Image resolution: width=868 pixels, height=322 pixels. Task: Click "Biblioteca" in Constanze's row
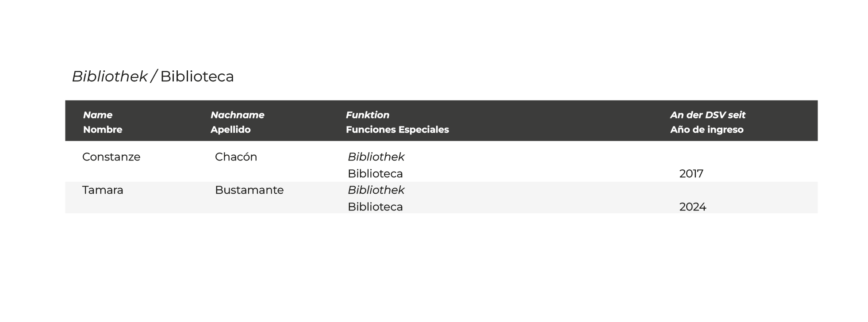[375, 174]
